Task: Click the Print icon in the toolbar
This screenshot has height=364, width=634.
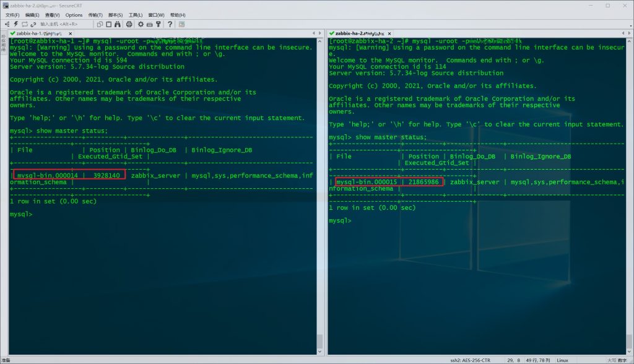Action: 129,24
